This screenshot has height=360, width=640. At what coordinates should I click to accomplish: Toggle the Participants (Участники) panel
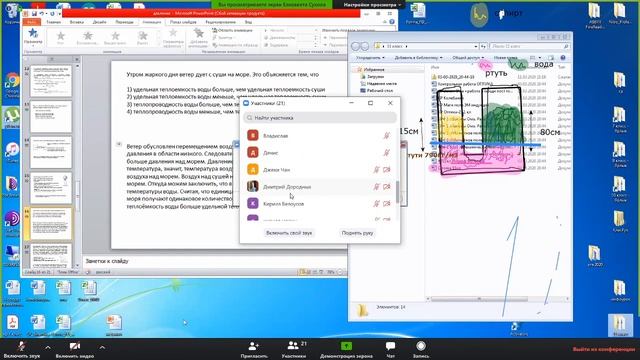[x=294, y=350]
